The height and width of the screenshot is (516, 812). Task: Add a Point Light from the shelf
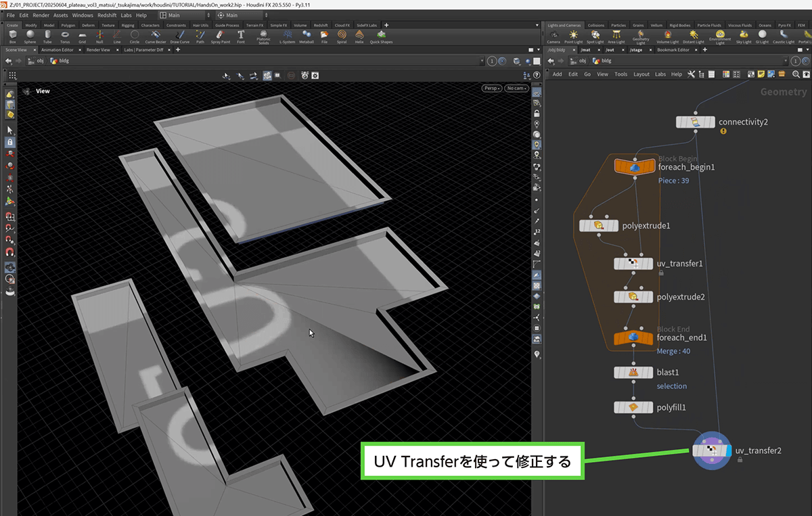tap(574, 36)
